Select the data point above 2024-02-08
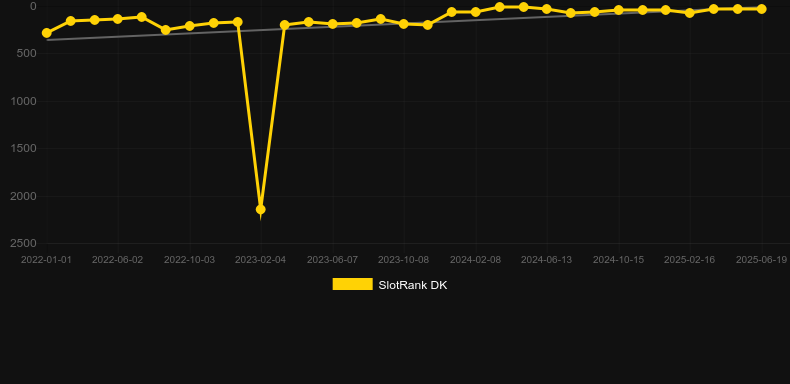The image size is (790, 384). 475,12
